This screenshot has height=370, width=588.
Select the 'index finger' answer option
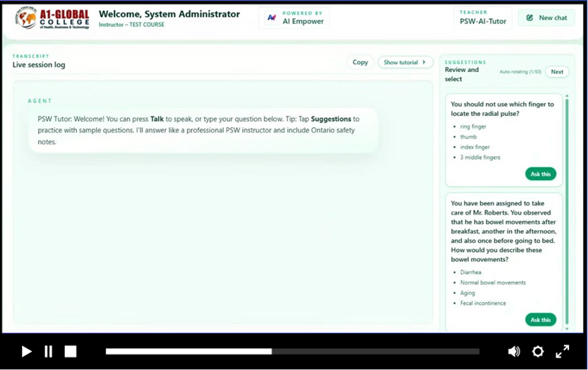pos(475,147)
